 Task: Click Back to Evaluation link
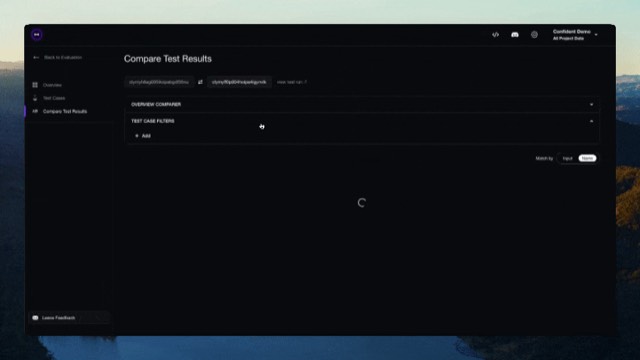point(63,58)
